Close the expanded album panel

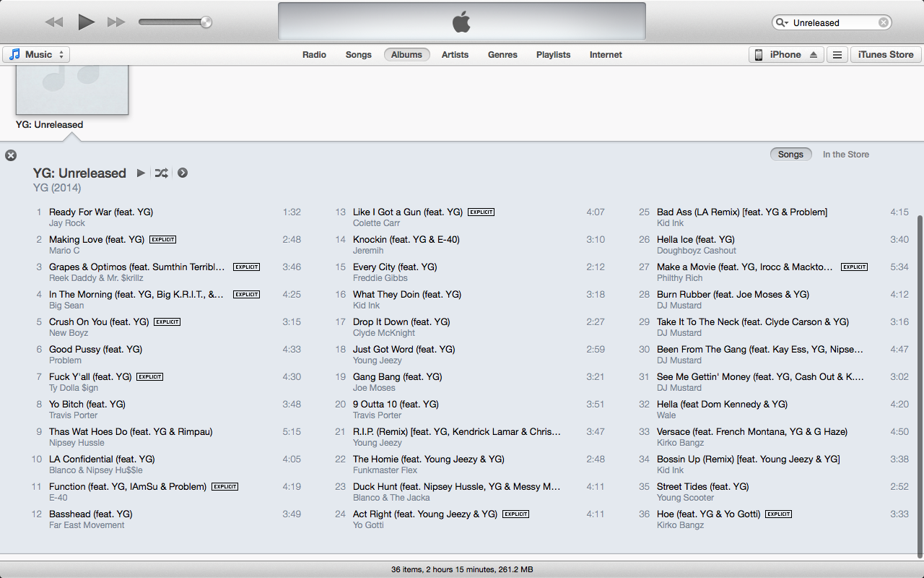coord(11,155)
